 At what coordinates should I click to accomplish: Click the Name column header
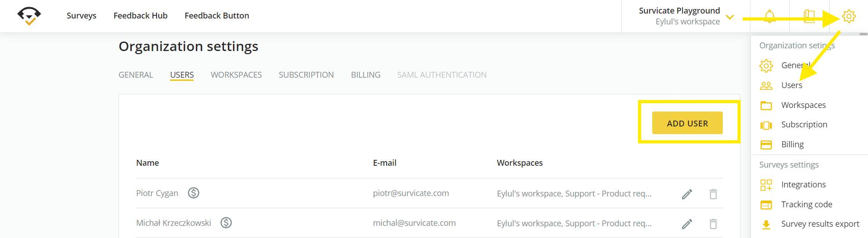147,163
